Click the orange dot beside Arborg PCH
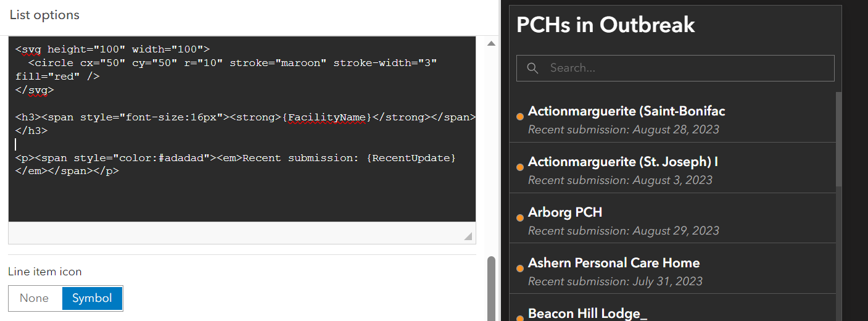This screenshot has width=868, height=321. point(520,217)
